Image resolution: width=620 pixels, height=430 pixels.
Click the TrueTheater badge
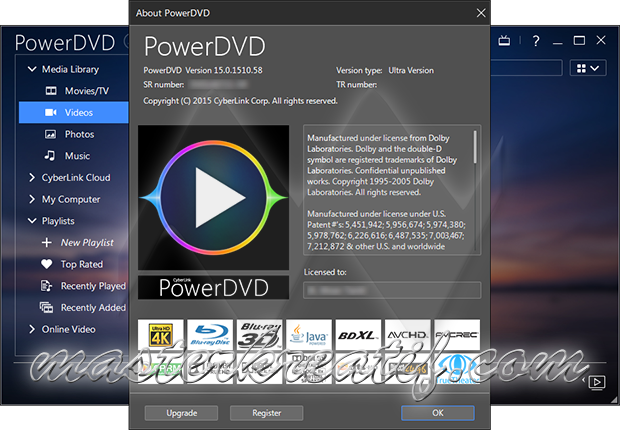[x=457, y=368]
